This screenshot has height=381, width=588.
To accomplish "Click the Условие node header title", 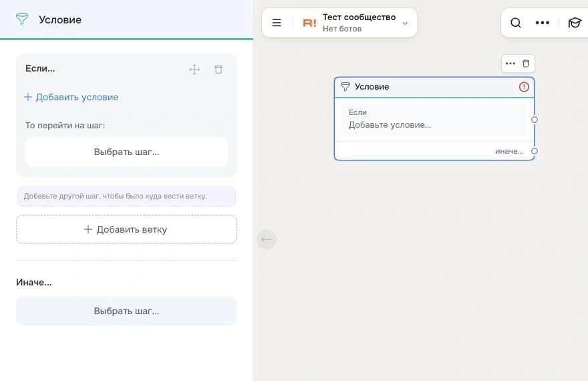I will pos(372,87).
